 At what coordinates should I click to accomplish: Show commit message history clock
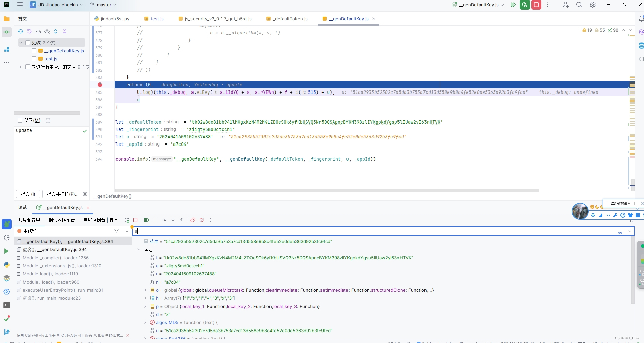tap(48, 121)
